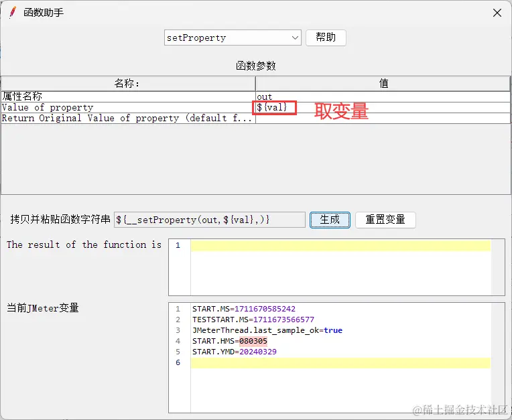Click line START.MS=1711670585242
Image resolution: width=512 pixels, height=420 pixels.
[243, 309]
